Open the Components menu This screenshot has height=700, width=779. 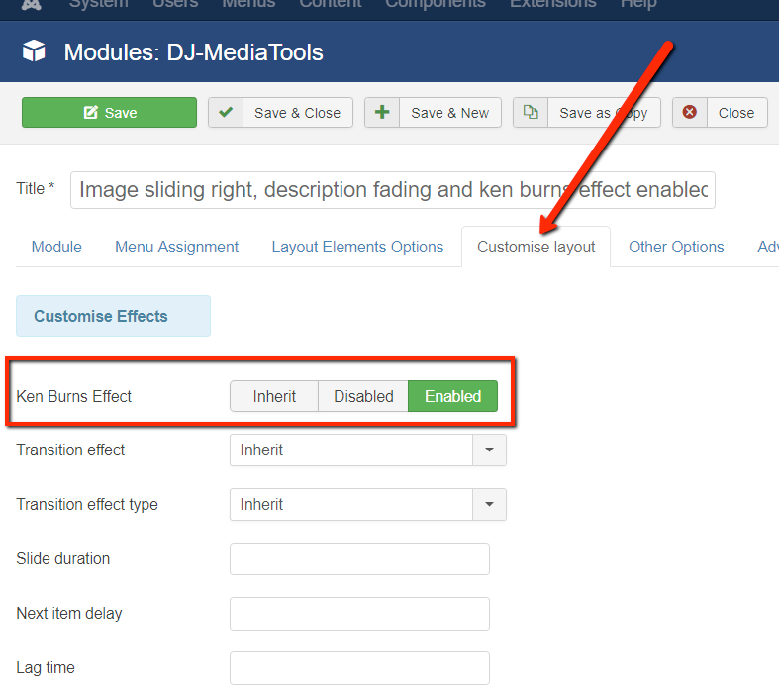point(436,5)
